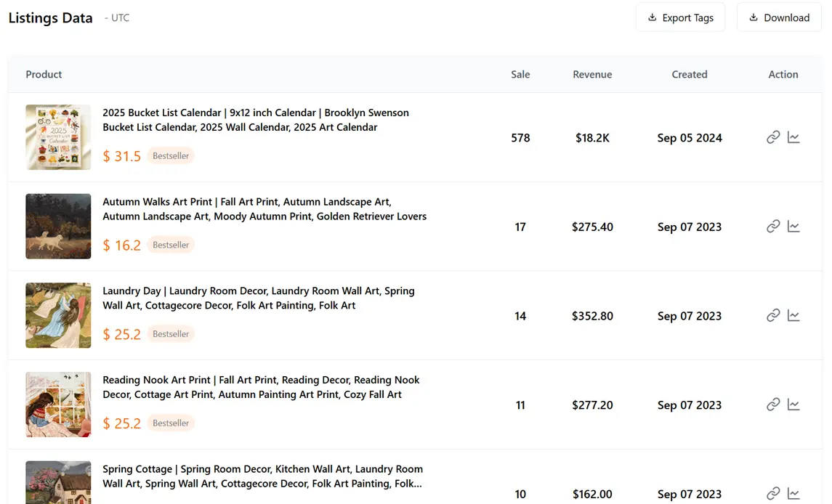Click the UTC timezone label

click(117, 18)
